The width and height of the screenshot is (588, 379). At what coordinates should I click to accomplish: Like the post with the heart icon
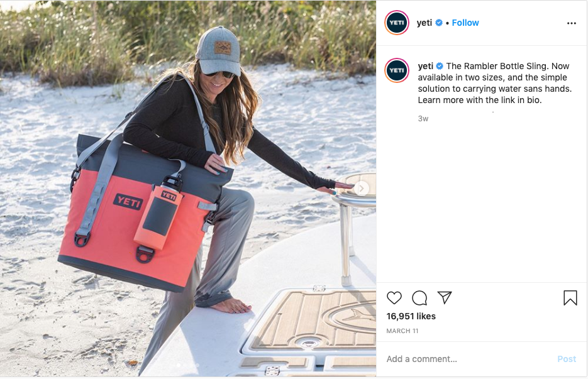(x=394, y=298)
